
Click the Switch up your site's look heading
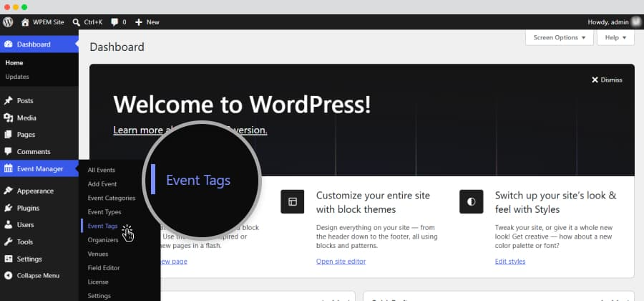click(x=556, y=202)
